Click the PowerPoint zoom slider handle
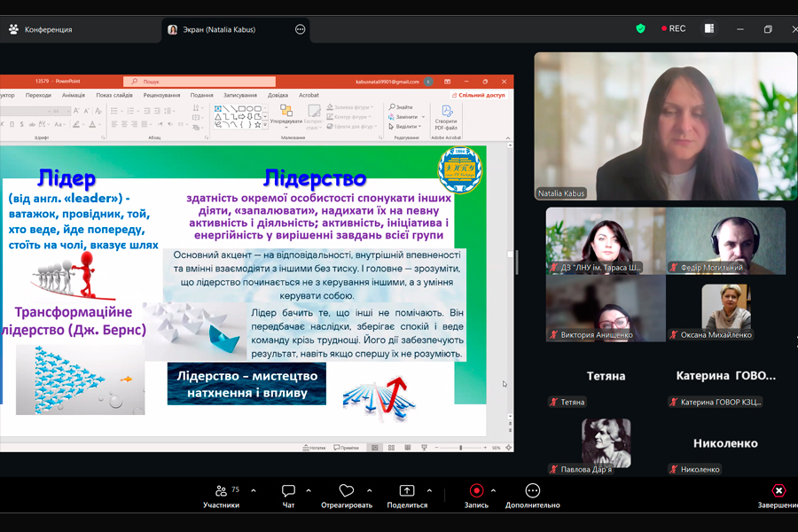This screenshot has height=532, width=798. 460,448
